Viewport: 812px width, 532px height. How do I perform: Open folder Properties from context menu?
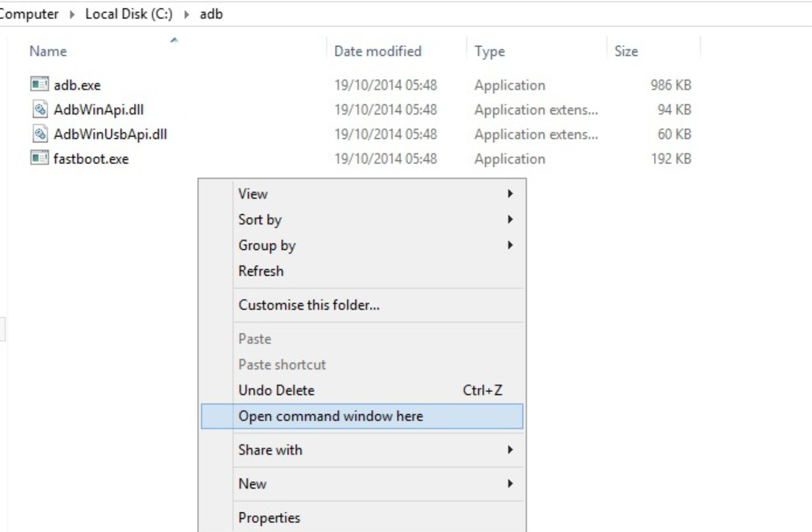(269, 518)
